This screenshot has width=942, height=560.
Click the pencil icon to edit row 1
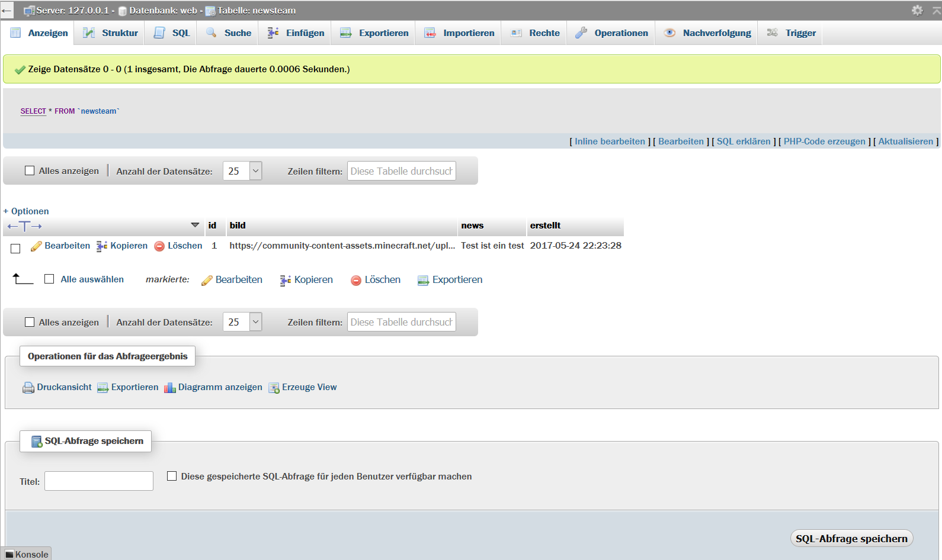pos(36,246)
